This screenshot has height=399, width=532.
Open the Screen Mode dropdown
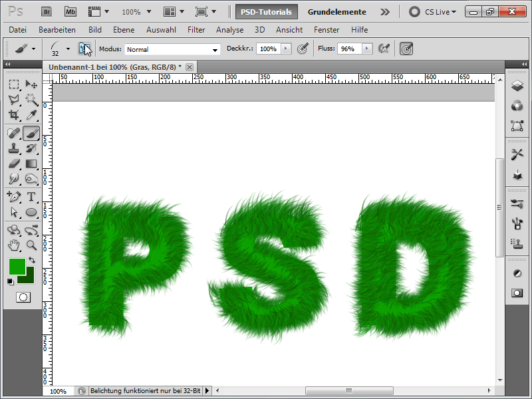pyautogui.click(x=205, y=12)
